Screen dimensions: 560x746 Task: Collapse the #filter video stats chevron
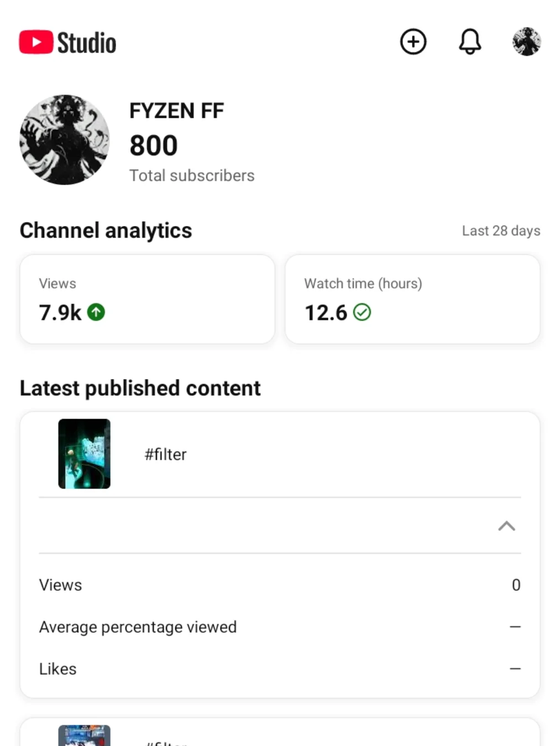point(506,526)
